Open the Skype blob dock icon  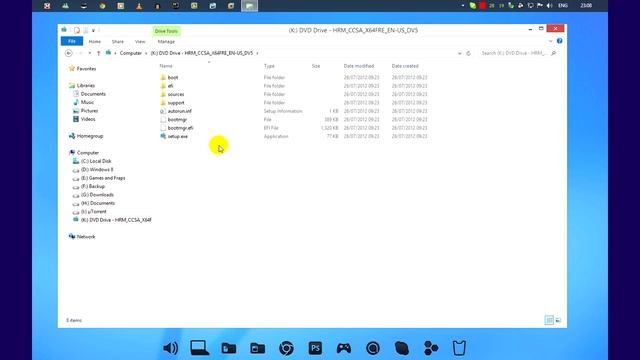[402, 348]
